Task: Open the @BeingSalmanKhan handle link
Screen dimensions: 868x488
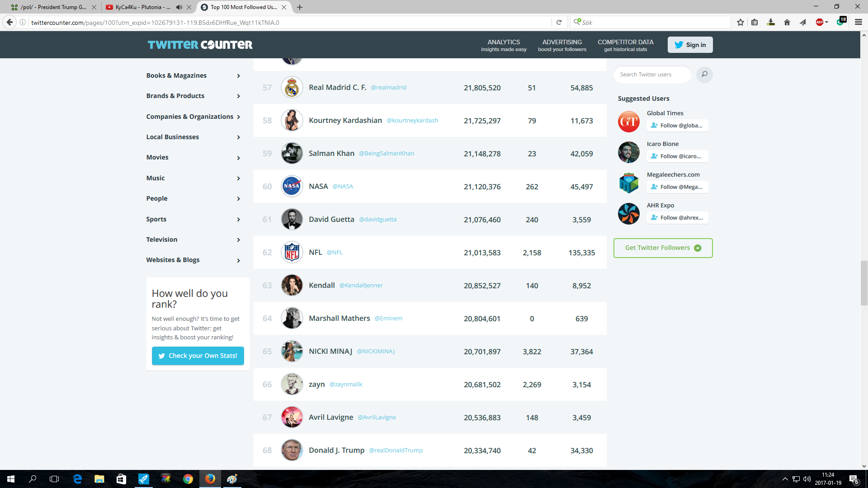Action: [387, 154]
